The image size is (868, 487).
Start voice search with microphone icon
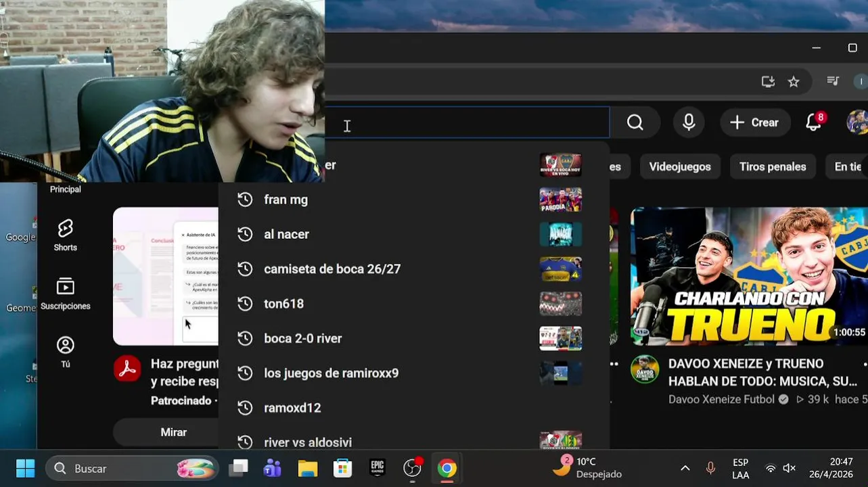689,122
